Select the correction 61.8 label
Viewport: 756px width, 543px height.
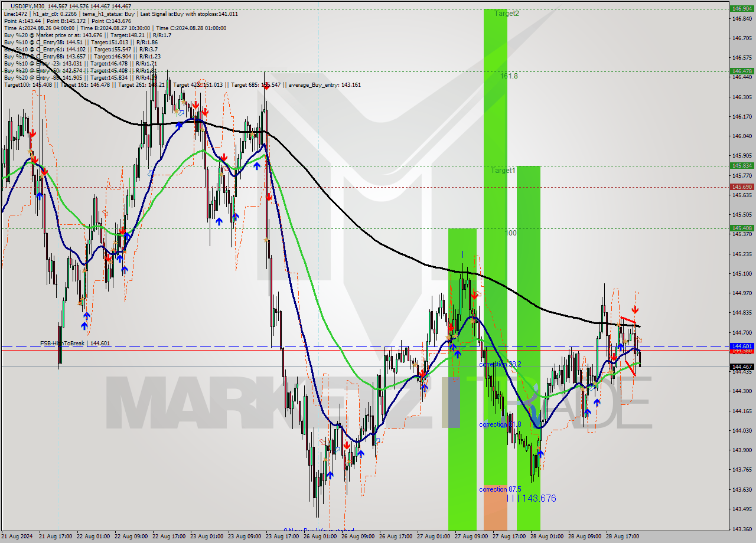pos(500,424)
